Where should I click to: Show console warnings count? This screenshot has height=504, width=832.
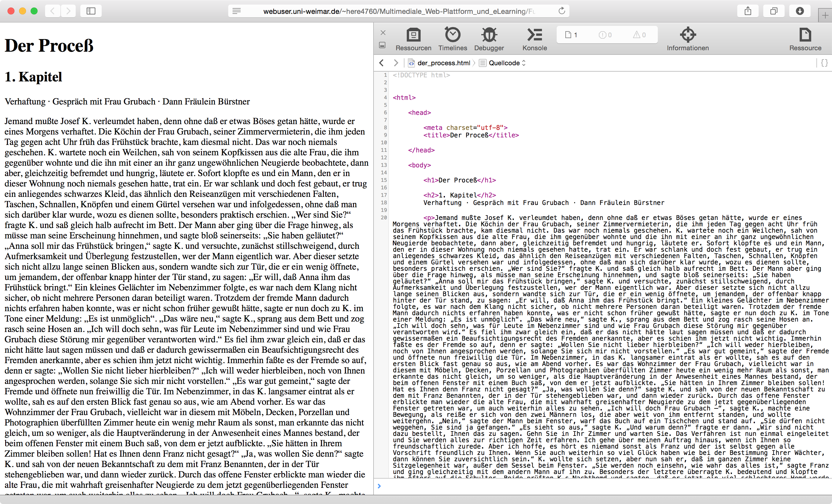coord(639,35)
